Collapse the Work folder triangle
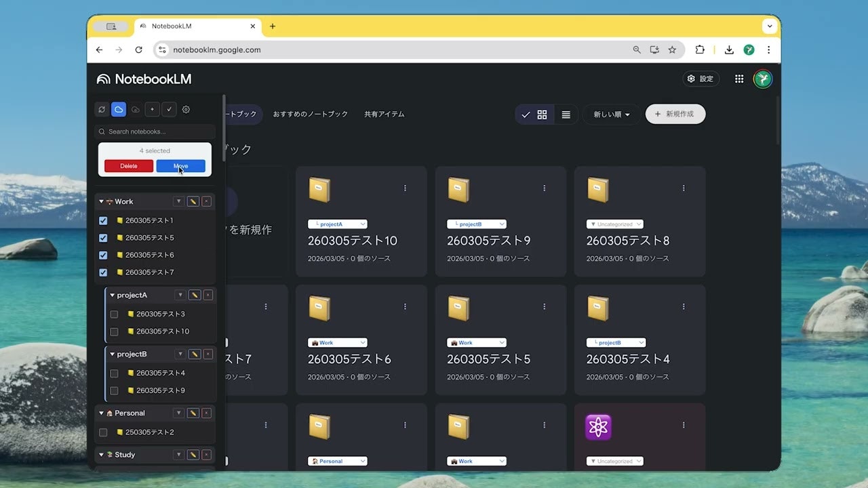The width and height of the screenshot is (868, 488). [102, 201]
